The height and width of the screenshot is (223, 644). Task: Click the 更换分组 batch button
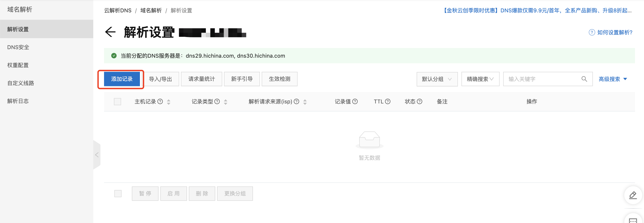(x=235, y=194)
